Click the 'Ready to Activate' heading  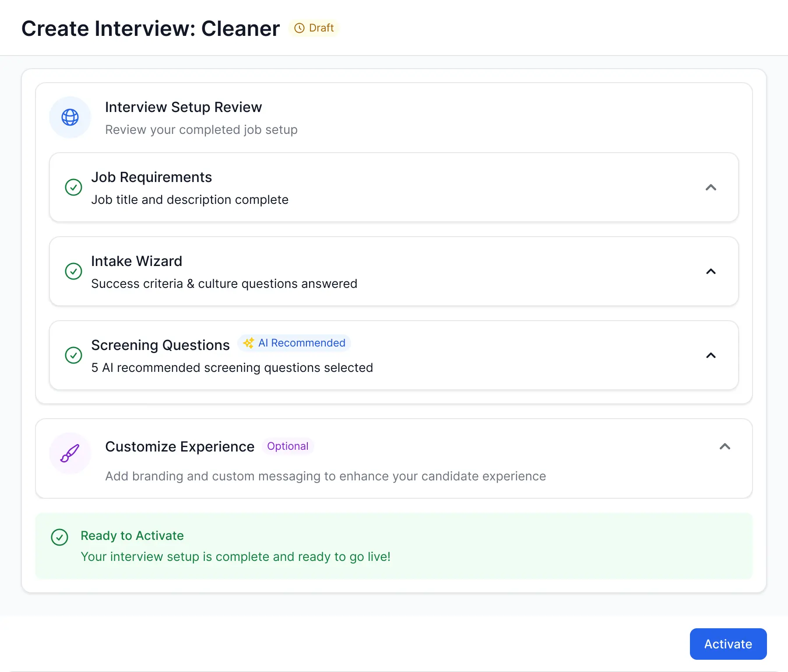(132, 535)
